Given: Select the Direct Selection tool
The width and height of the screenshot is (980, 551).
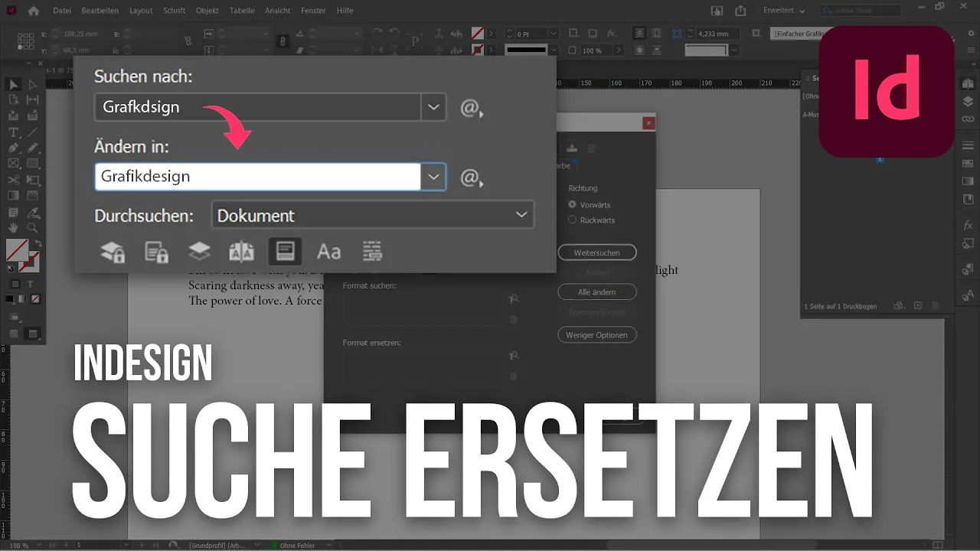Looking at the screenshot, I should click(x=33, y=84).
